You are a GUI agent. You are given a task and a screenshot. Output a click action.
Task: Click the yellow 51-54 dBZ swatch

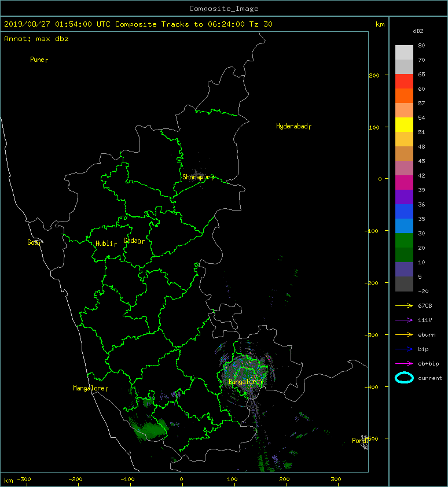[404, 124]
